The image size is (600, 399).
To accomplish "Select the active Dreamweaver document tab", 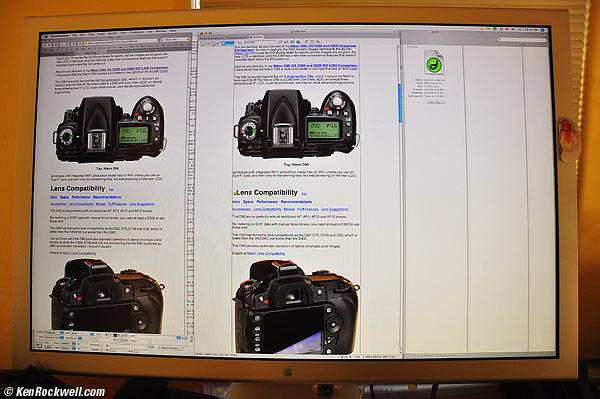I will (x=256, y=37).
